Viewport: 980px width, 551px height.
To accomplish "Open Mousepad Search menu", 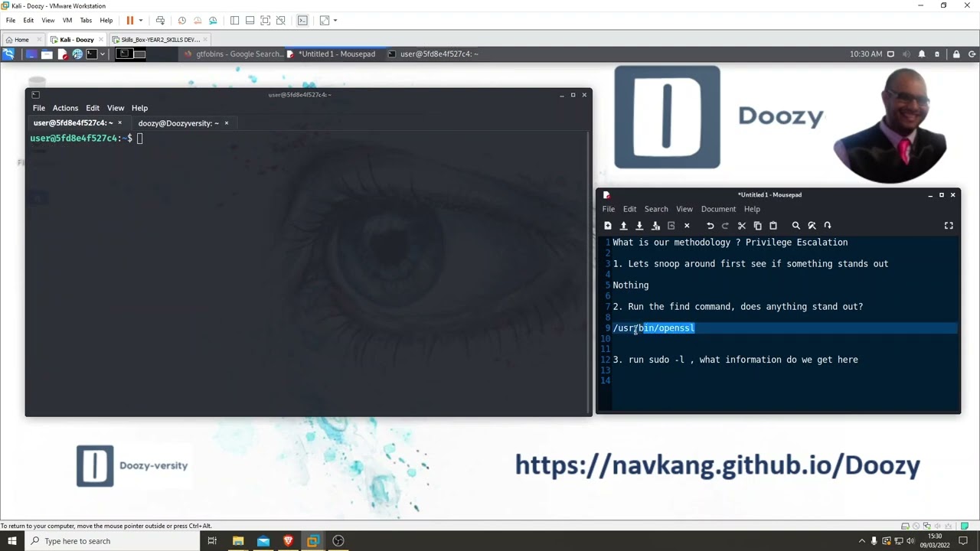I will (x=656, y=209).
